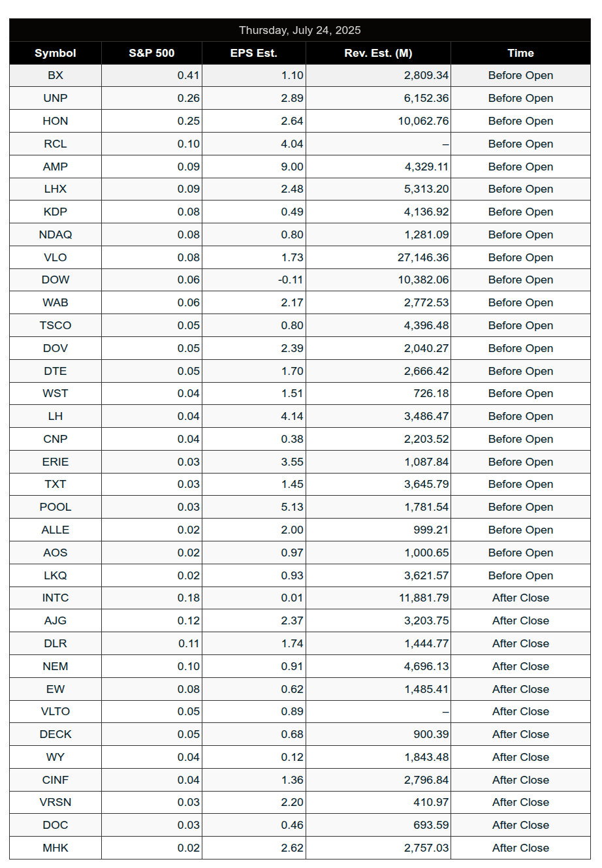The height and width of the screenshot is (868, 602).
Task: Click the Thursday, July 24, 2025 date banner
Action: click(300, 30)
